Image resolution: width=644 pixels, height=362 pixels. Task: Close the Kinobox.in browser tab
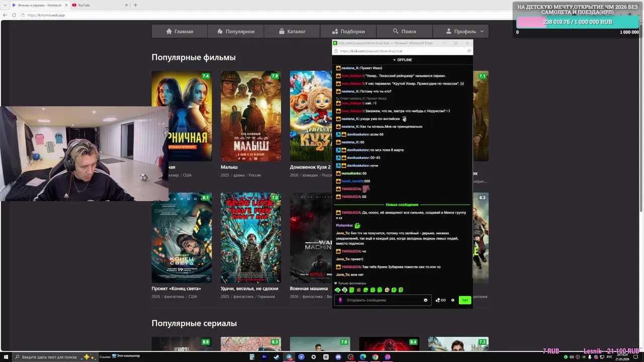(x=66, y=5)
